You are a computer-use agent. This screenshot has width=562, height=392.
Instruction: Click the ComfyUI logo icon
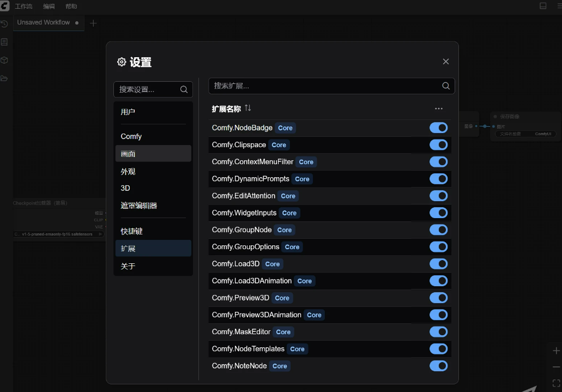coord(5,6)
